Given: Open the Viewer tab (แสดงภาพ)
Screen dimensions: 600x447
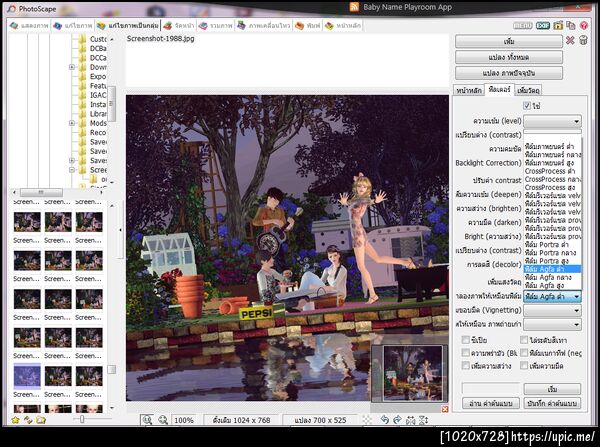Looking at the screenshot, I should 30,26.
